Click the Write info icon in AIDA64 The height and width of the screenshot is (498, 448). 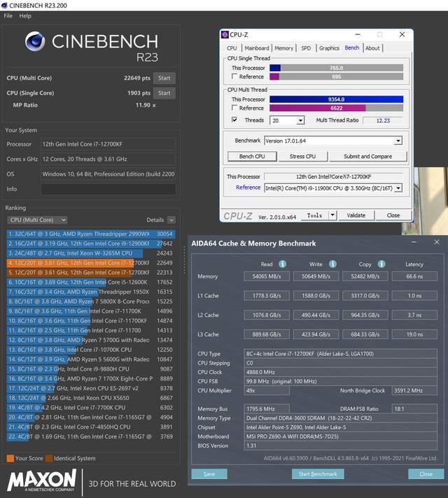(332, 264)
